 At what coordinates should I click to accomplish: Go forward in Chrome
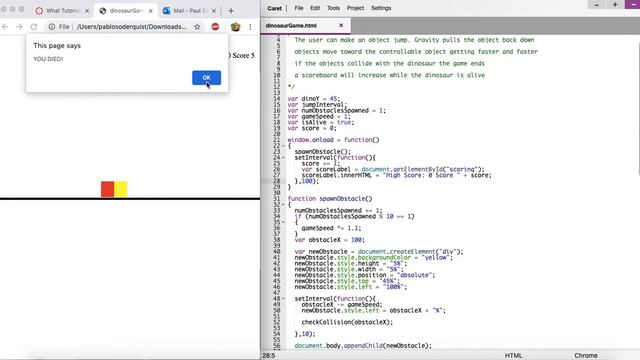19,27
